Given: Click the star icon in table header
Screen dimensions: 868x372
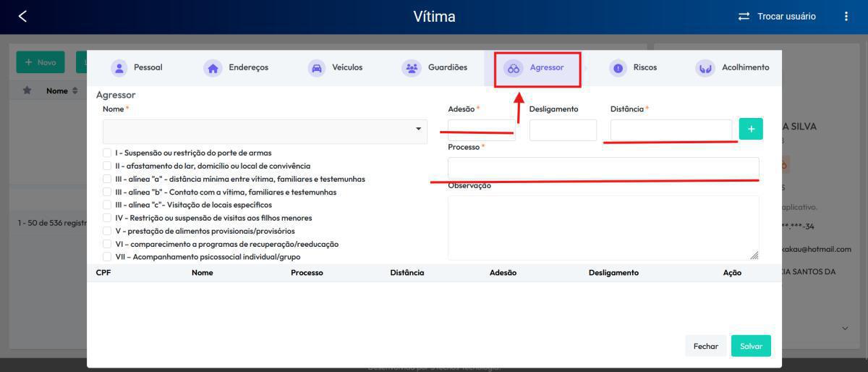Looking at the screenshot, I should tap(27, 90).
